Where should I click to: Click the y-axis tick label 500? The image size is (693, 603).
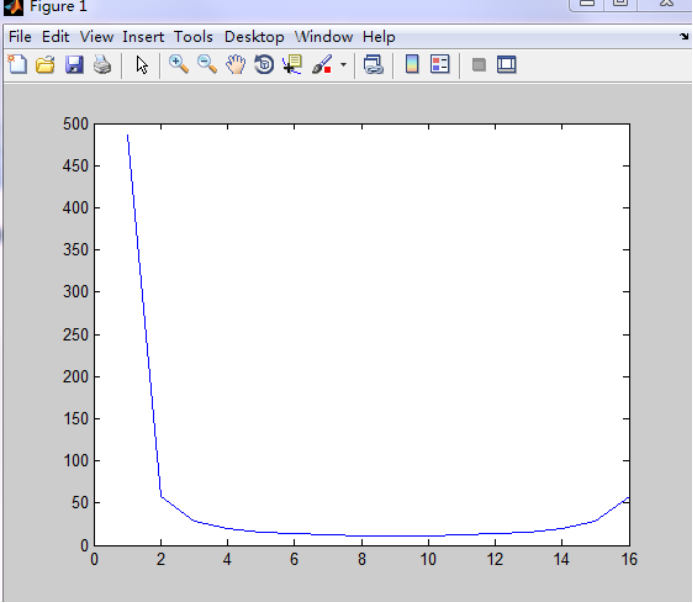click(76, 124)
